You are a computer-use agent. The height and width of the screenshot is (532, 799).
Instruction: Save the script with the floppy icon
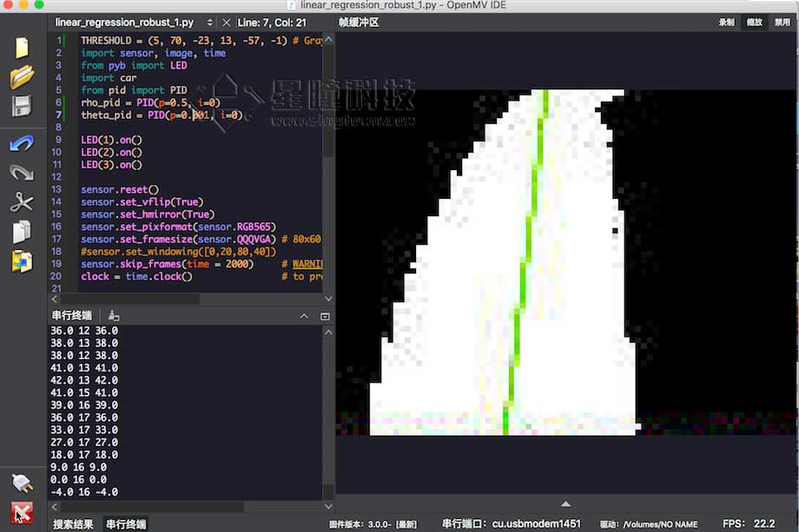(22, 106)
